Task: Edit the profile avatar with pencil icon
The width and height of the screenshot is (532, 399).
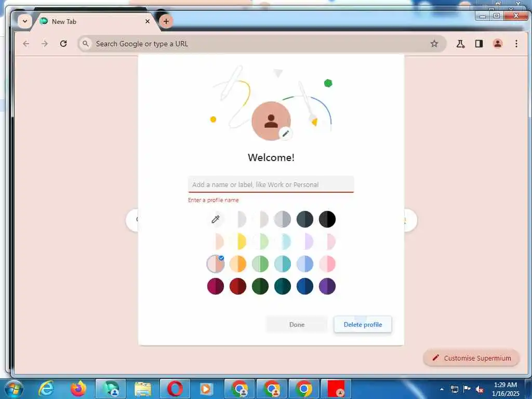Action: pyautogui.click(x=286, y=134)
